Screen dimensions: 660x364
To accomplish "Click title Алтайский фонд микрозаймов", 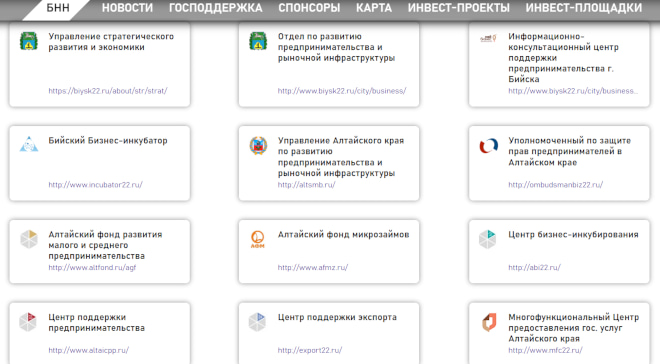I will click(x=343, y=234).
